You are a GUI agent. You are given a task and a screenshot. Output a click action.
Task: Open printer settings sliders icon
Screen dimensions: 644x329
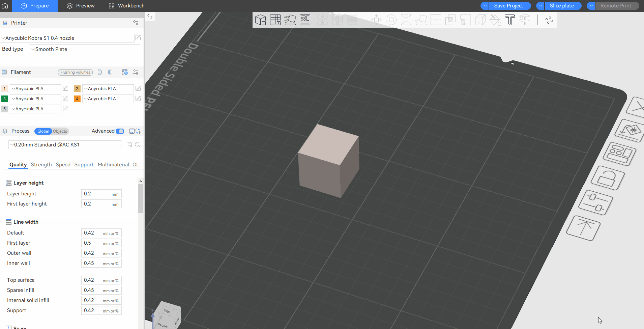click(136, 23)
